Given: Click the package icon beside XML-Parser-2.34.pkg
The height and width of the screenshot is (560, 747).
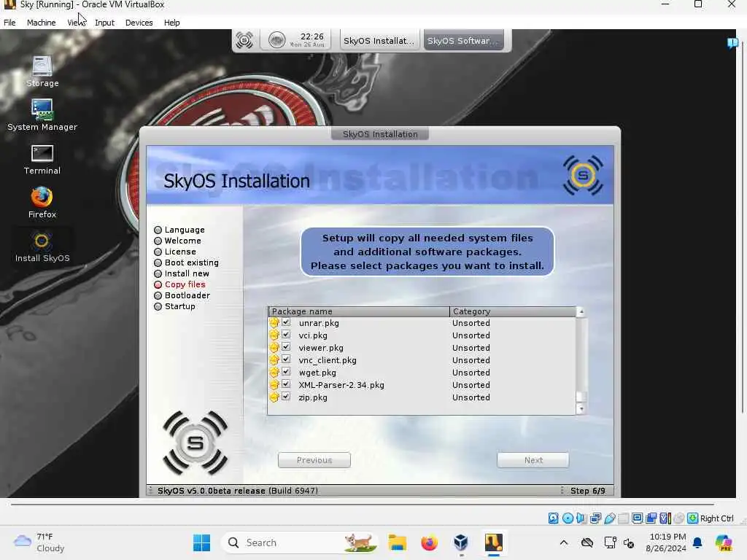Looking at the screenshot, I should (274, 385).
